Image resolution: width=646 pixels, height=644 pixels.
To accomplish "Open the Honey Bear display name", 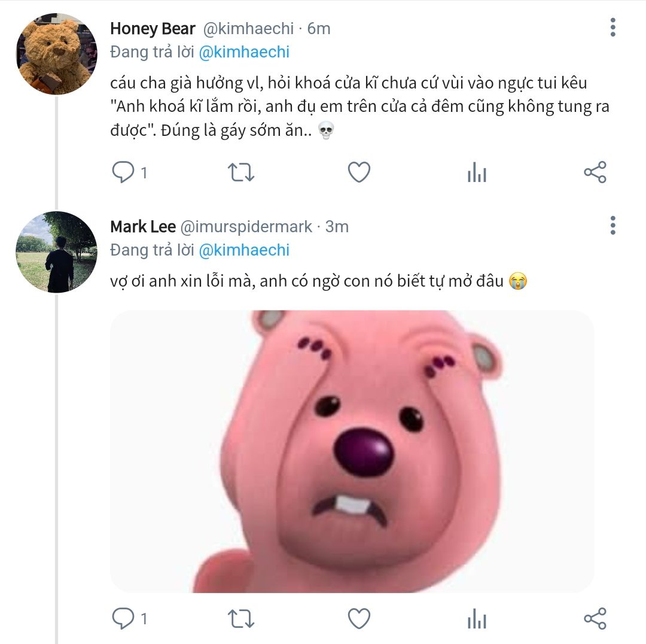I will point(153,28).
